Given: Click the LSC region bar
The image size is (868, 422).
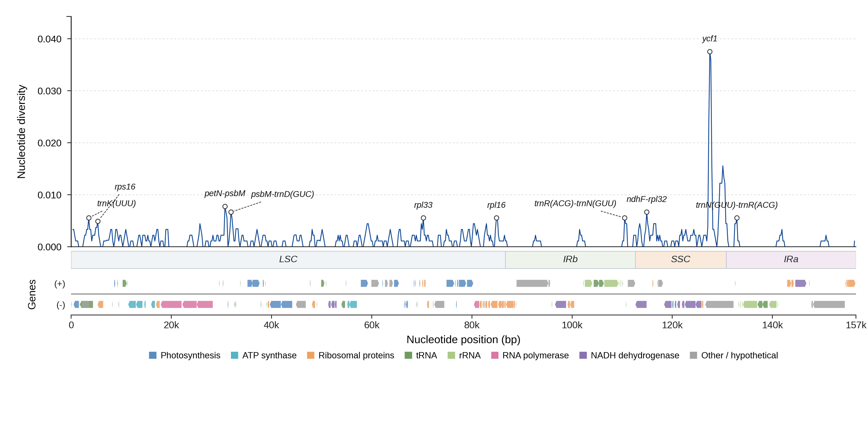Looking at the screenshot, I should pyautogui.click(x=288, y=260).
